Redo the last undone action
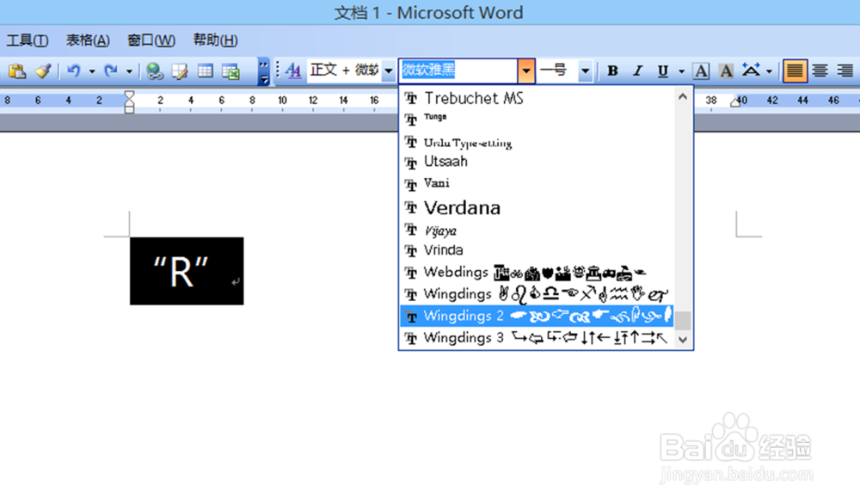Screen dimensions: 860x504 pyautogui.click(x=111, y=71)
